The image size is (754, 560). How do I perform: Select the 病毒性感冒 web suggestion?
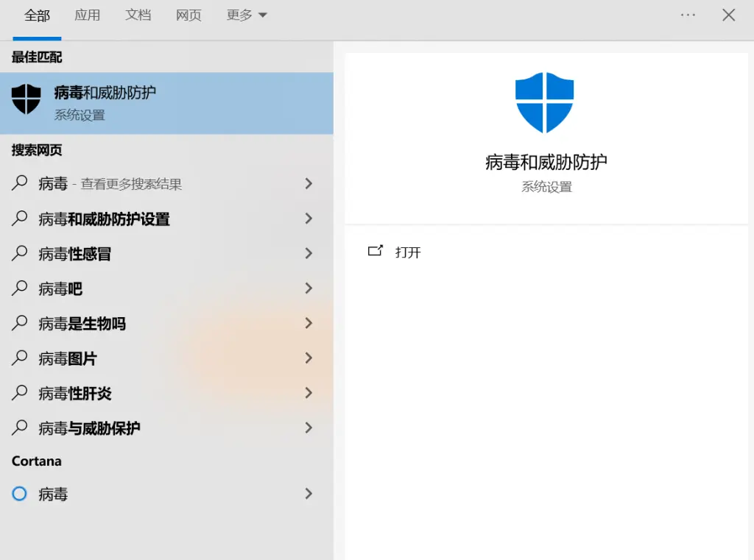tap(166, 253)
